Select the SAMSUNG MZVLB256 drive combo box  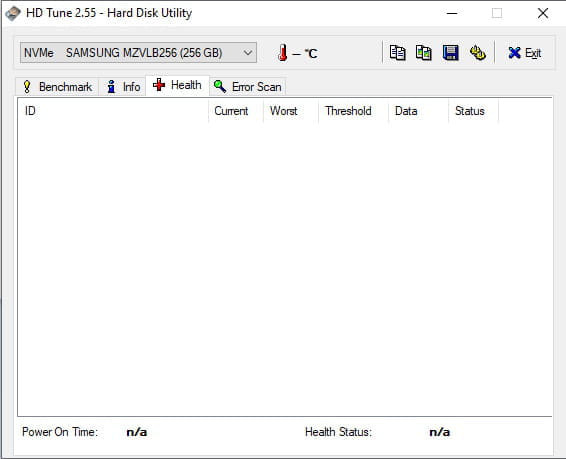click(x=138, y=53)
